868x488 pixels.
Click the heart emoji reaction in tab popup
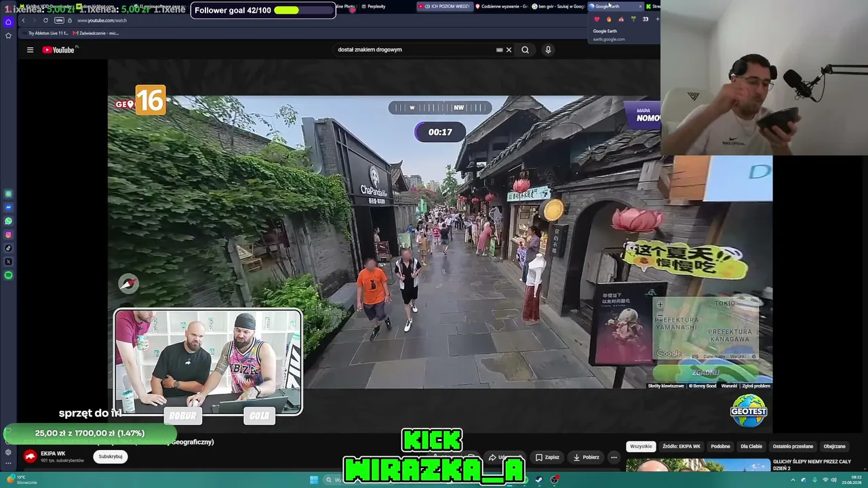tap(597, 20)
